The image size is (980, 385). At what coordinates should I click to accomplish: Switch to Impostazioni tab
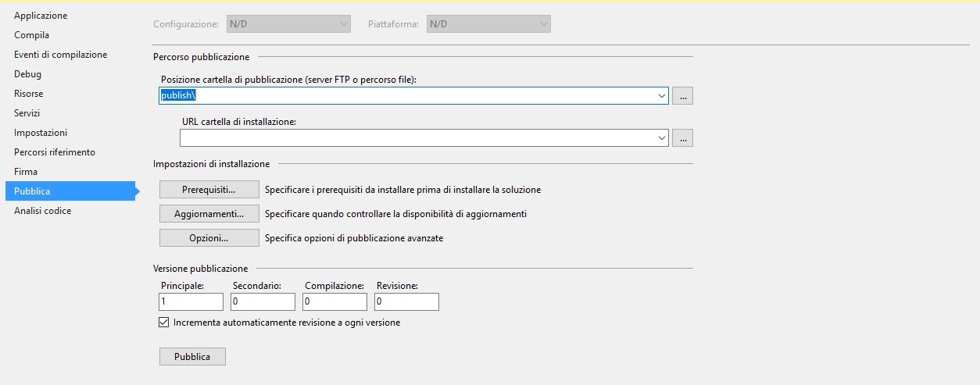point(41,133)
